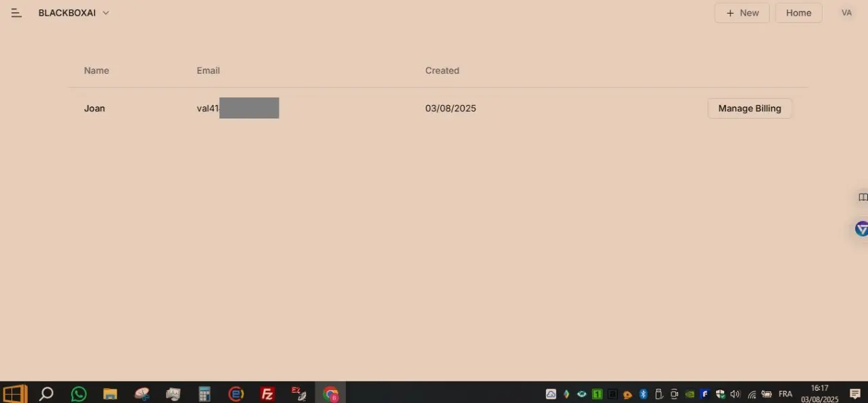Open the blue V extension icon on the right edge
Screen dimensions: 868x403
(x=861, y=229)
